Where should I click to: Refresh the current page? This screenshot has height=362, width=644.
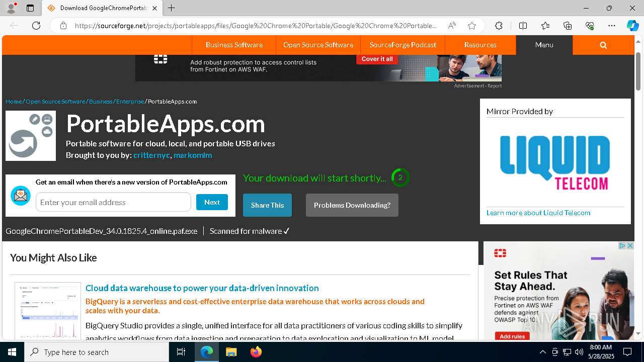(36, 26)
